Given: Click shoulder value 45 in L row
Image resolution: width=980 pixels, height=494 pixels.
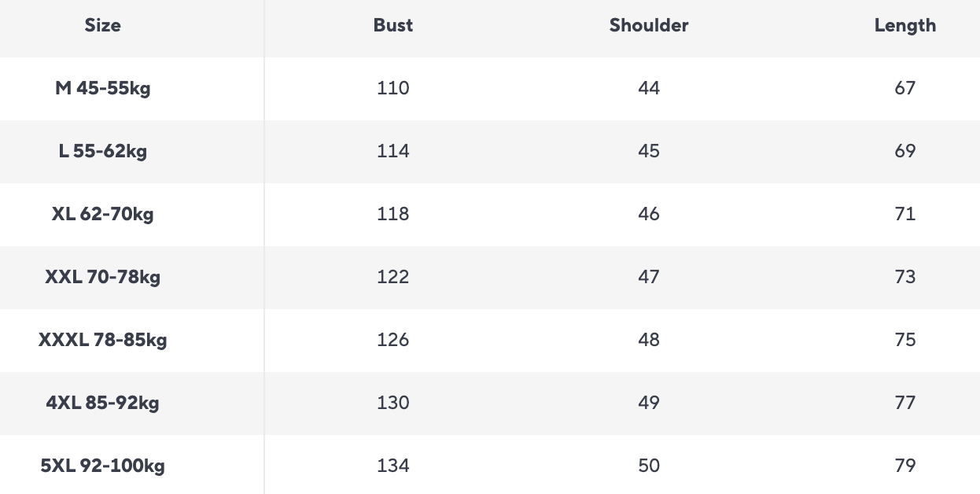Looking at the screenshot, I should [649, 151].
